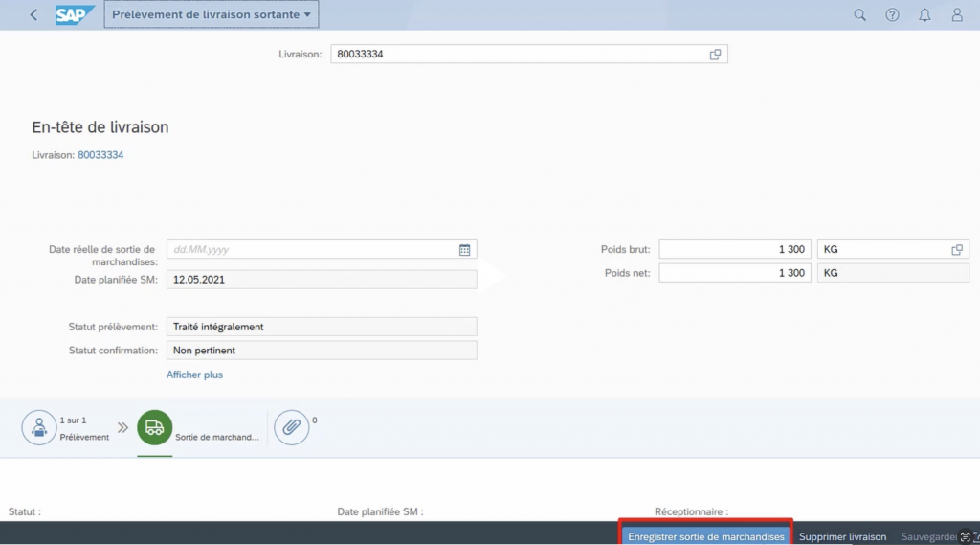Select the Prélèvement step icon
The height and width of the screenshot is (545, 980).
[x=39, y=427]
